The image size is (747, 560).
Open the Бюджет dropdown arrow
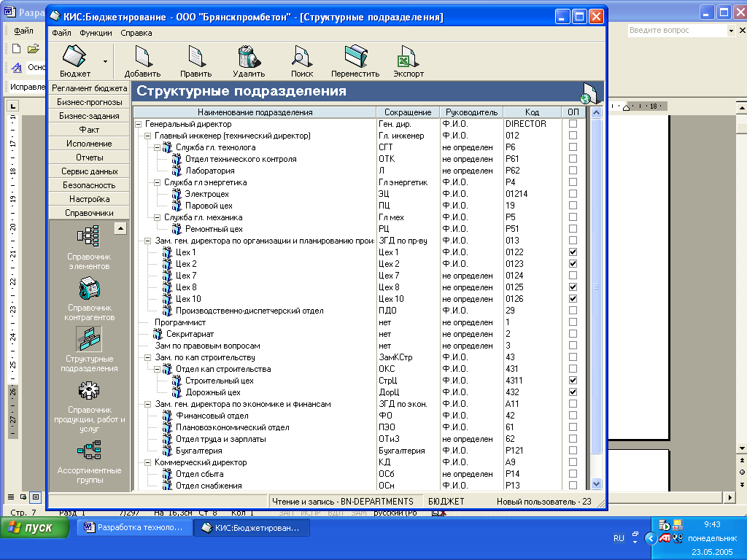(x=105, y=62)
